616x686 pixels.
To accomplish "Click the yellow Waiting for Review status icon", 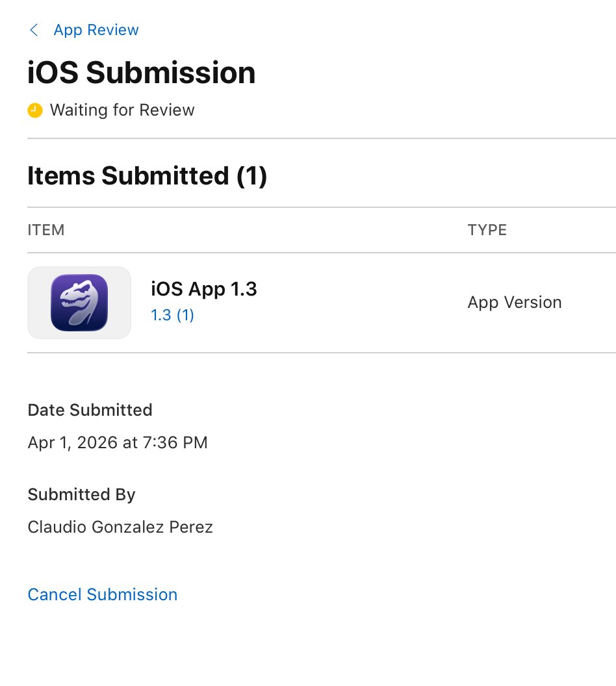I will pos(35,110).
